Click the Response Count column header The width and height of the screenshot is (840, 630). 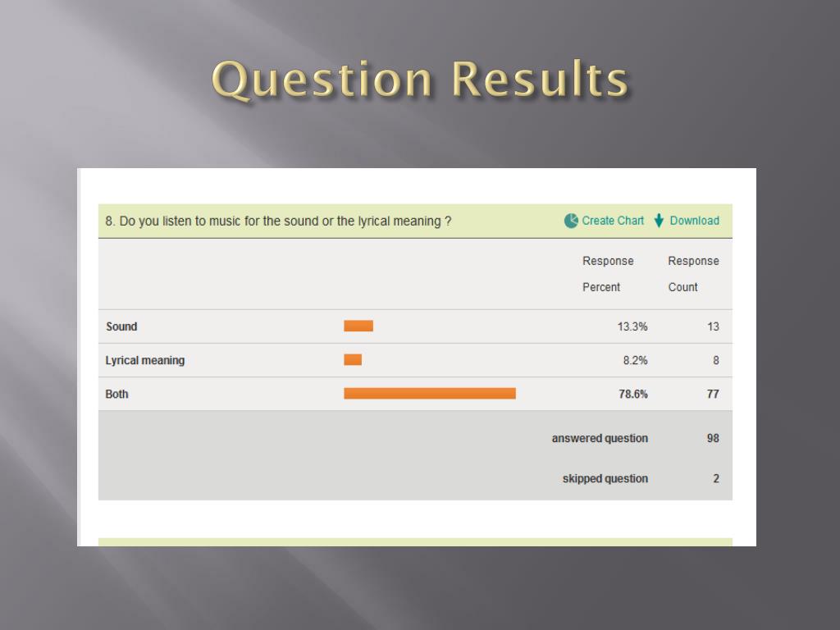click(x=693, y=274)
